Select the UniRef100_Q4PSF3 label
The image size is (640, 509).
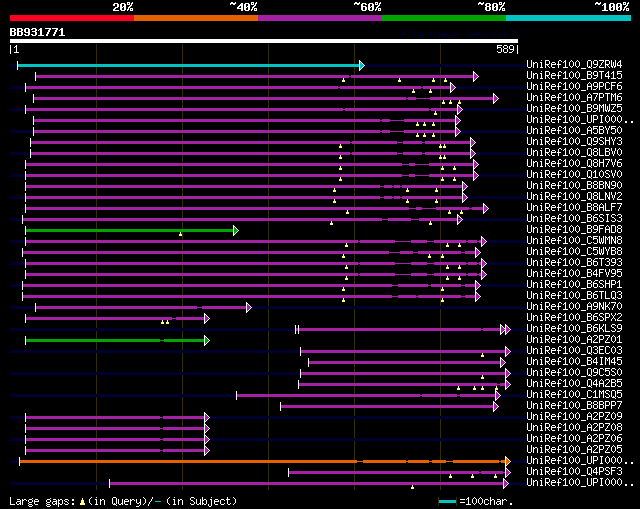574,472
